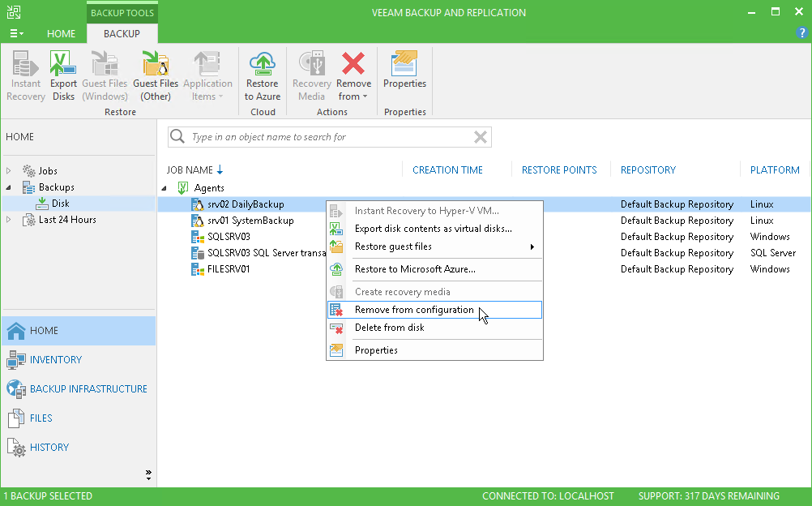Choose Restore to Microsoft Azure
The width and height of the screenshot is (812, 506).
(434, 269)
